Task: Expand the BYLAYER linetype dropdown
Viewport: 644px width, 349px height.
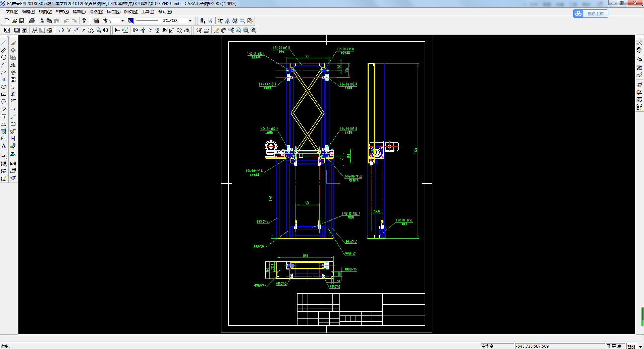Action: (x=190, y=21)
